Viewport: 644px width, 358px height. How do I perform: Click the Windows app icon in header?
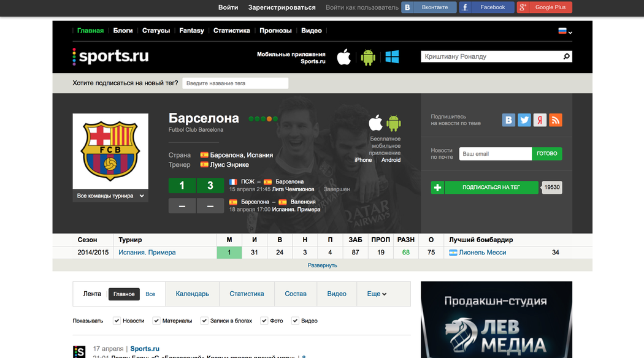[x=392, y=57]
